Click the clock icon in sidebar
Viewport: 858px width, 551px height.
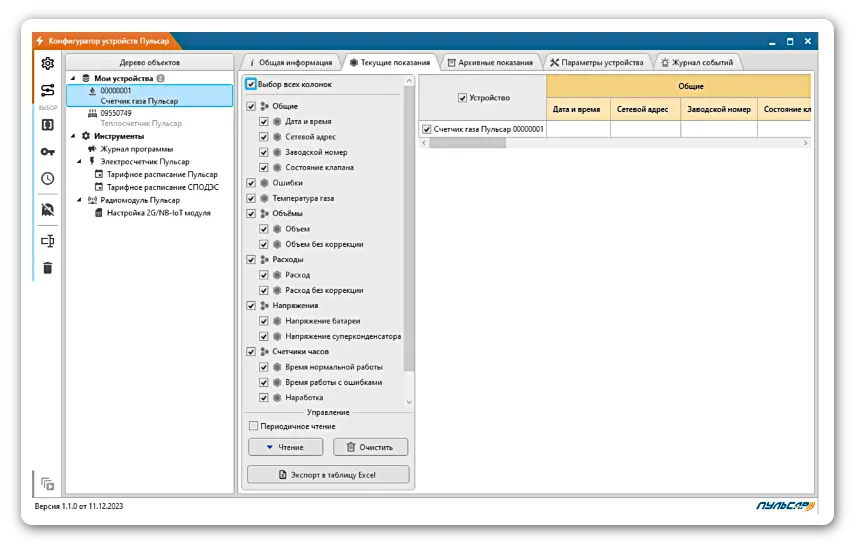47,179
